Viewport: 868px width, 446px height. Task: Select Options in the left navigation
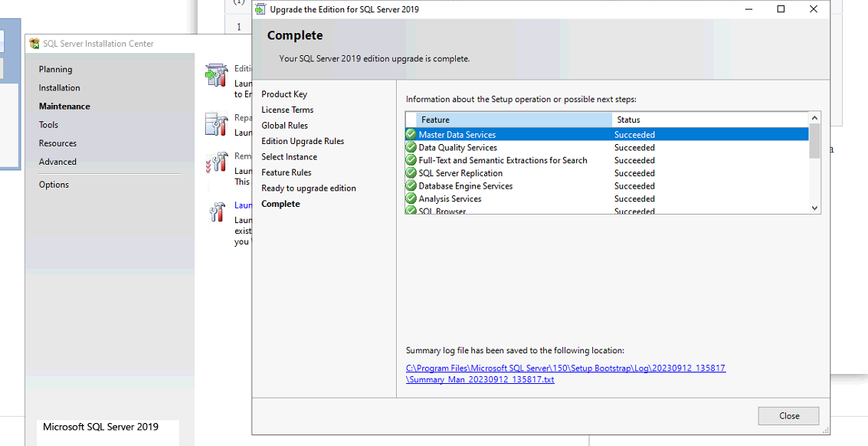(x=54, y=185)
